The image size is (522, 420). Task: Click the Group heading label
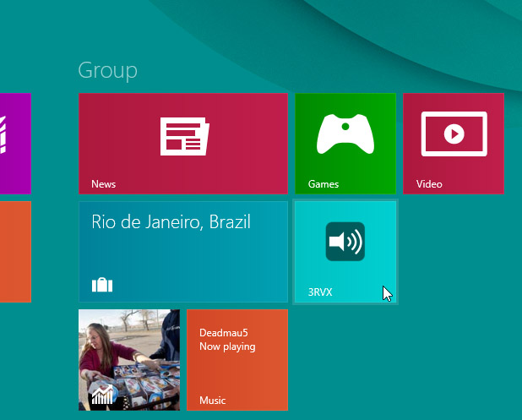coord(107,71)
